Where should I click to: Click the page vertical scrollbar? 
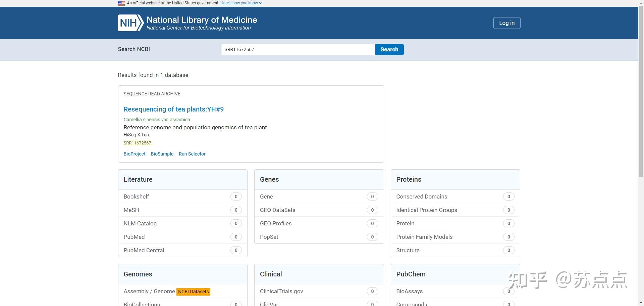(641, 101)
